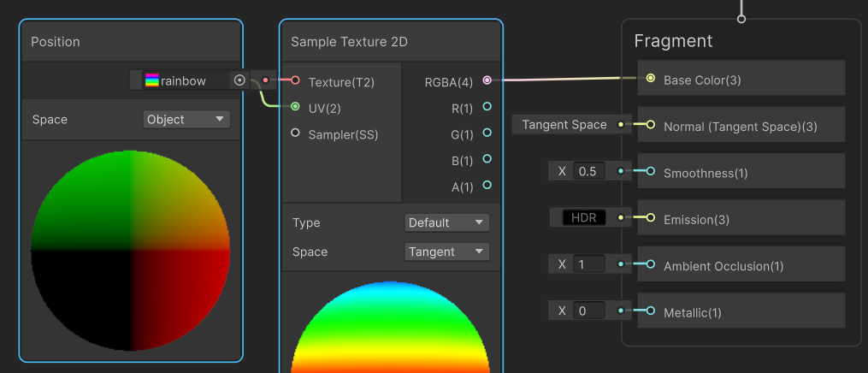Select the Sample Texture 2D node title
This screenshot has width=868, height=373.
tap(349, 42)
